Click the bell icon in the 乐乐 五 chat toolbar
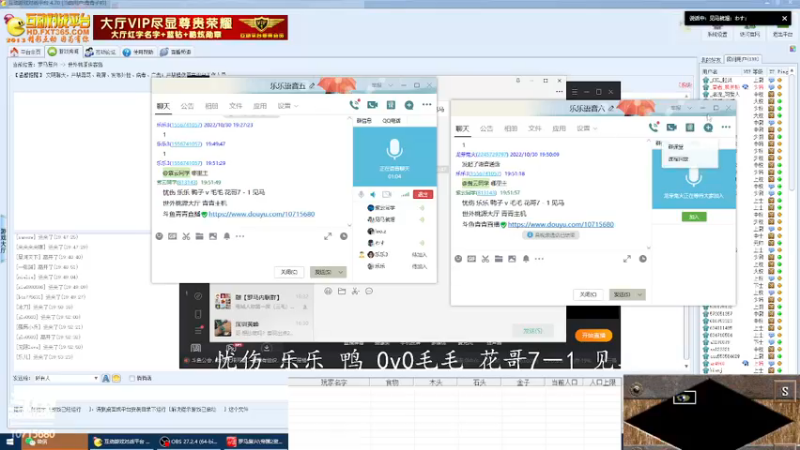 (x=227, y=236)
